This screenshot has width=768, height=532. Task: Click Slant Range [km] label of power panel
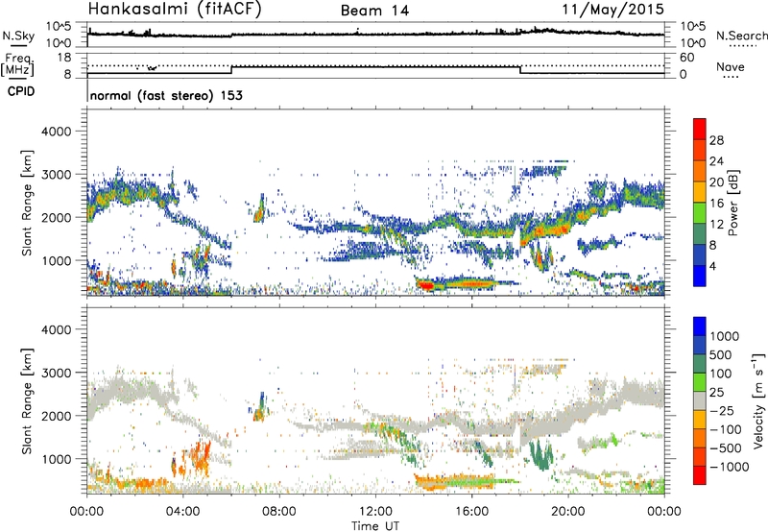tap(27, 203)
